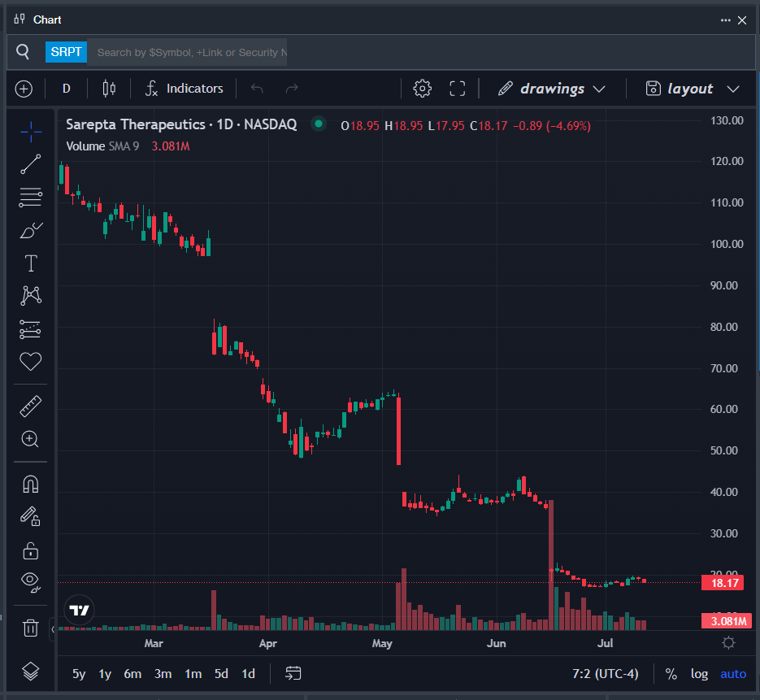Remove drawings using the trash icon
This screenshot has width=760, height=700.
31,628
